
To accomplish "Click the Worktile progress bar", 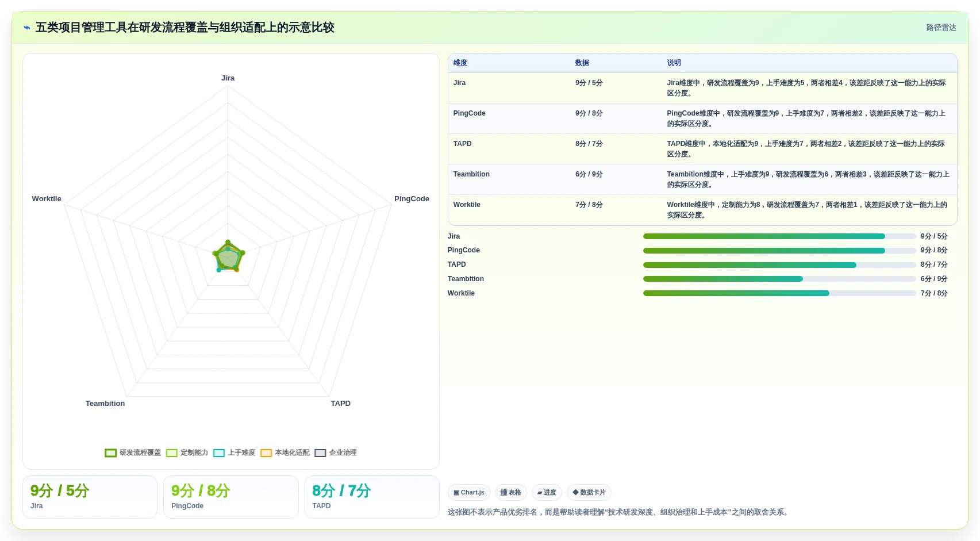I will 779,293.
